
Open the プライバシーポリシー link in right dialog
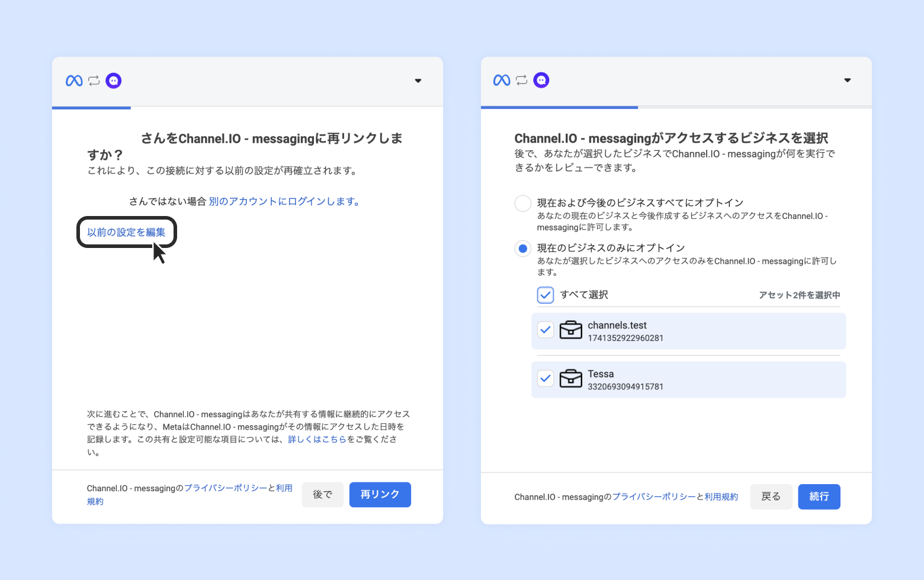[x=654, y=497]
